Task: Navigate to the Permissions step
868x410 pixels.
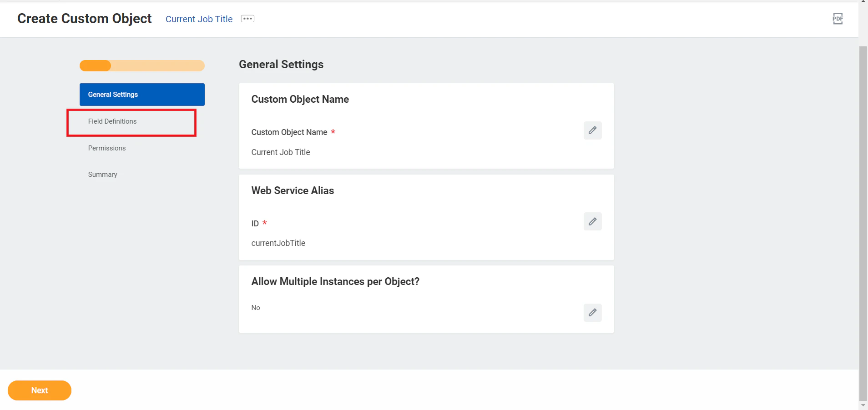Action: click(x=107, y=148)
